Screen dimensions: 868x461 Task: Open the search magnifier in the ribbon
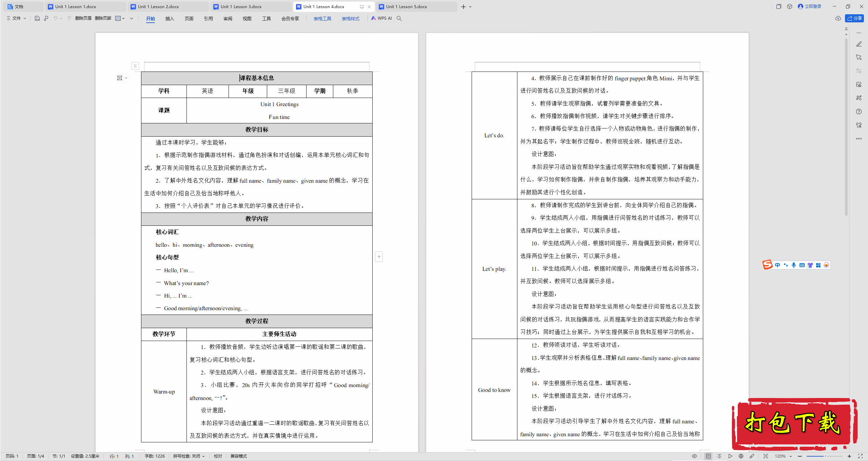coord(399,18)
